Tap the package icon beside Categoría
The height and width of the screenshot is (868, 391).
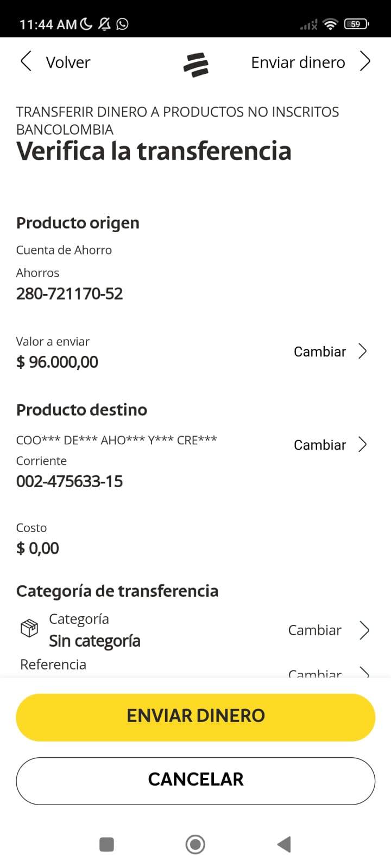pyautogui.click(x=29, y=628)
